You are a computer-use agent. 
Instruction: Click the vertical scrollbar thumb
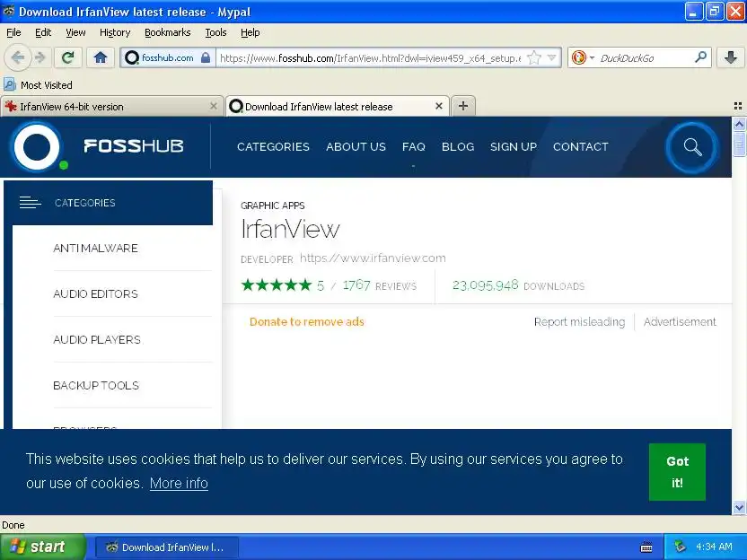tap(739, 144)
